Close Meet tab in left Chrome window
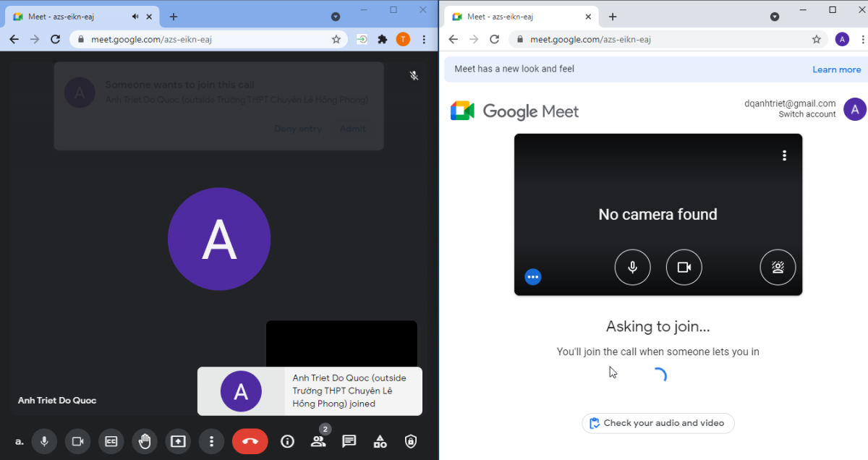Screen dimensions: 868x460 151,17
